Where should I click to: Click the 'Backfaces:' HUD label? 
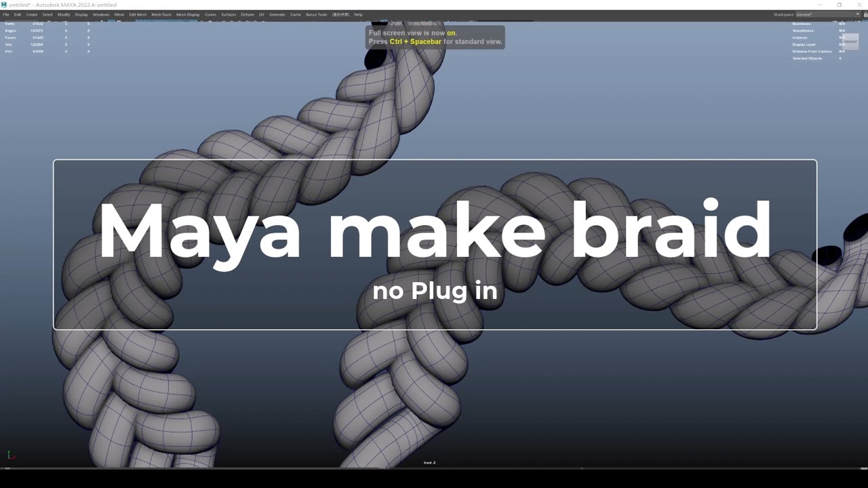(x=802, y=24)
